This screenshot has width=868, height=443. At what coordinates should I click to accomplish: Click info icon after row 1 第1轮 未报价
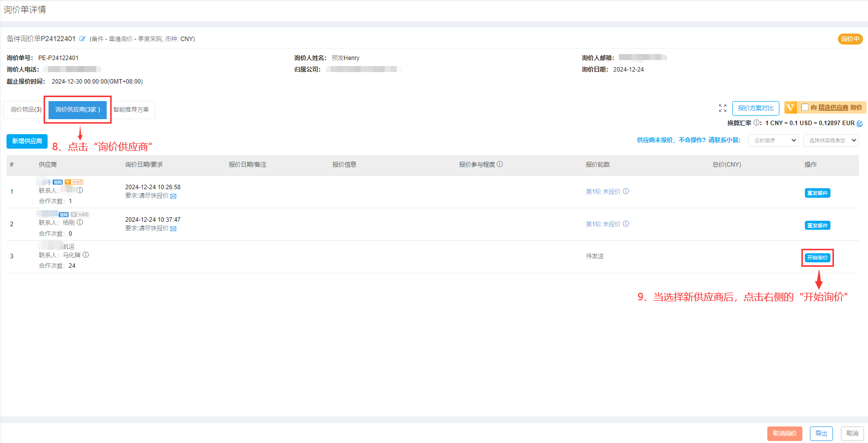pos(626,191)
